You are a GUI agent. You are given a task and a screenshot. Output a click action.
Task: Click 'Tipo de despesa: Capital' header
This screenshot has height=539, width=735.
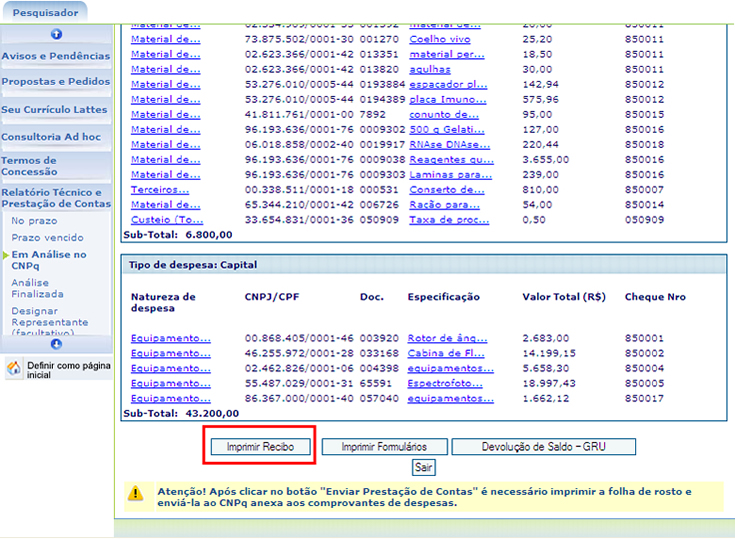click(193, 265)
